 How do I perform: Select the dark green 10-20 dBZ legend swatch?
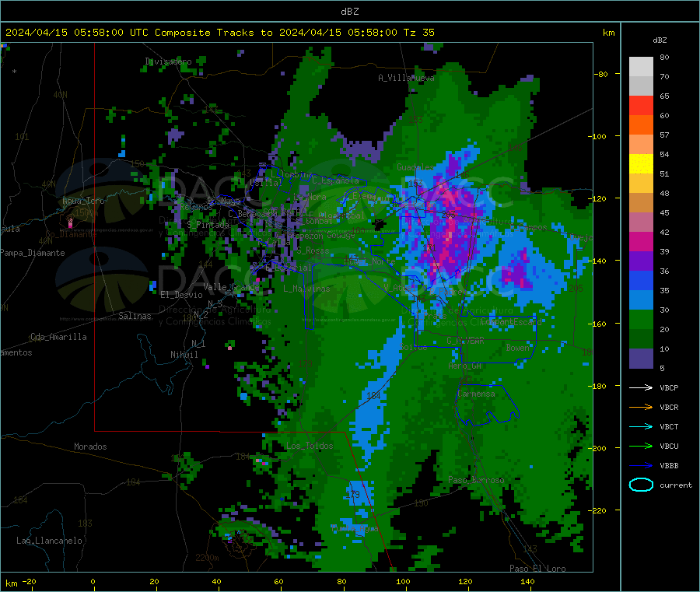[641, 339]
